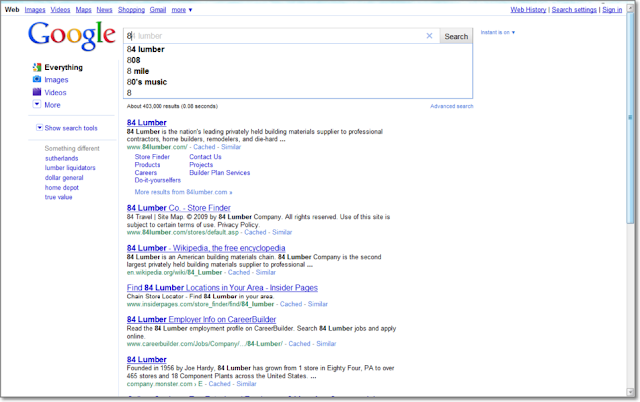Open Videos in the top navigation bar

click(60, 9)
